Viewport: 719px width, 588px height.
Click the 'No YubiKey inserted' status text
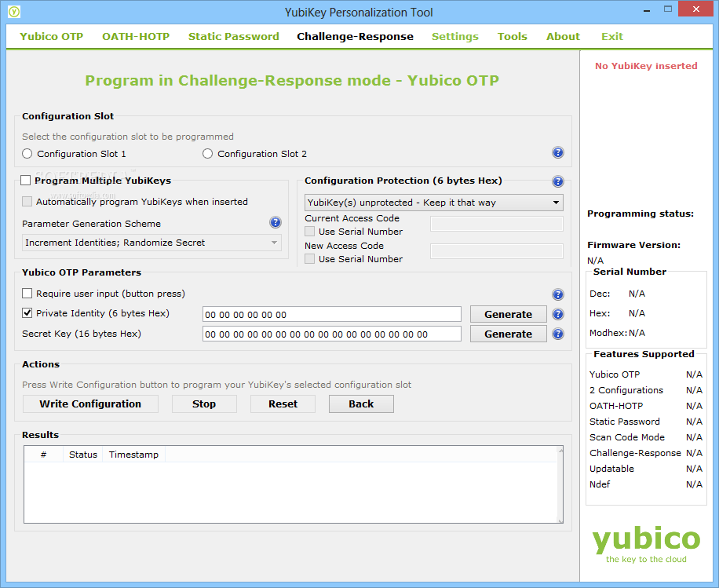646,66
